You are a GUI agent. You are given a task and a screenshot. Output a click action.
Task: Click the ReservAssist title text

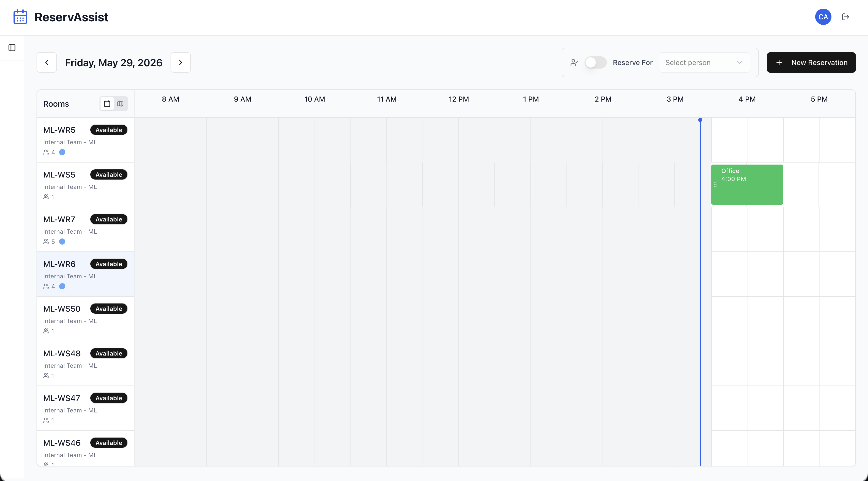click(x=71, y=17)
